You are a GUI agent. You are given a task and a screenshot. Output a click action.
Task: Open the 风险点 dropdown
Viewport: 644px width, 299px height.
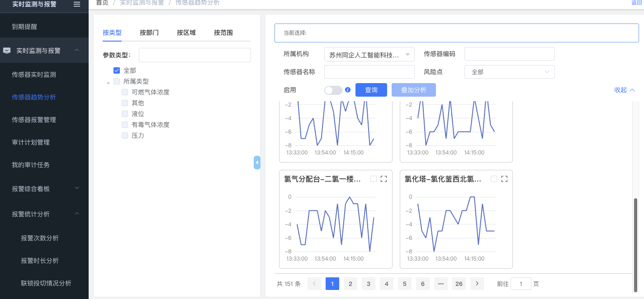[509, 72]
